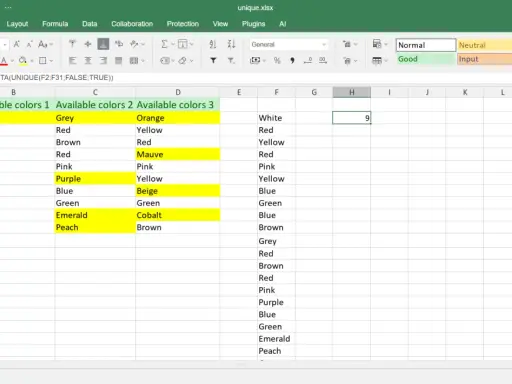This screenshot has height=384, width=512.
Task: Click the Mauve cell in column D
Action: coord(178,154)
